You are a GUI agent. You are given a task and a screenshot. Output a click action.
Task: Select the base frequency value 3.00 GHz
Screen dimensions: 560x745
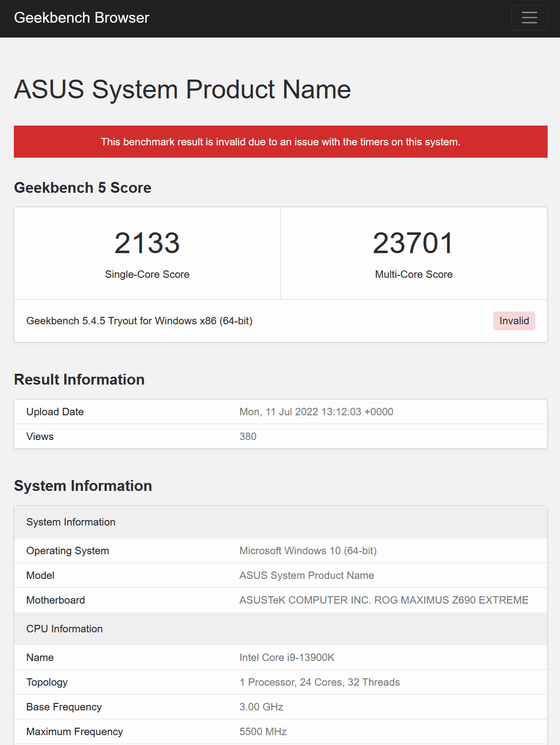pyautogui.click(x=261, y=707)
